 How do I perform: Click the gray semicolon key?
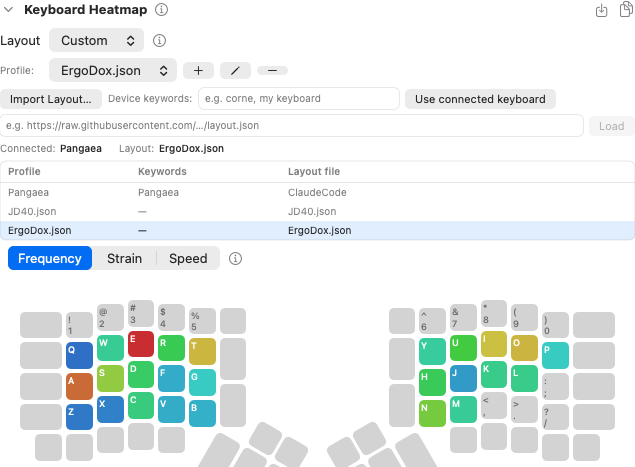[x=555, y=386]
